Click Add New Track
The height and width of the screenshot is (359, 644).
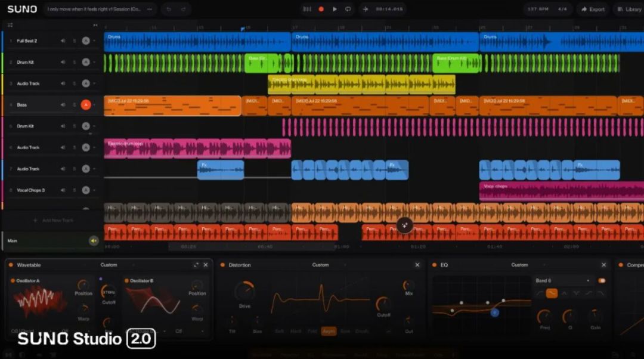point(54,221)
